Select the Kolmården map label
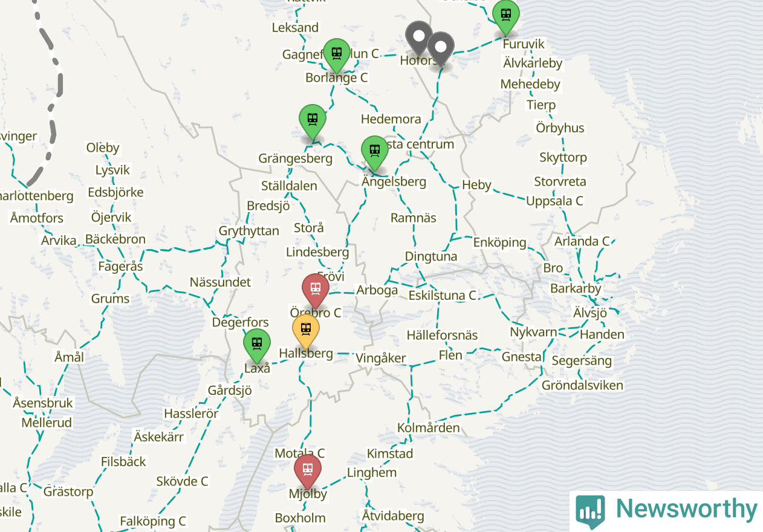The height and width of the screenshot is (532, 763). tap(428, 428)
